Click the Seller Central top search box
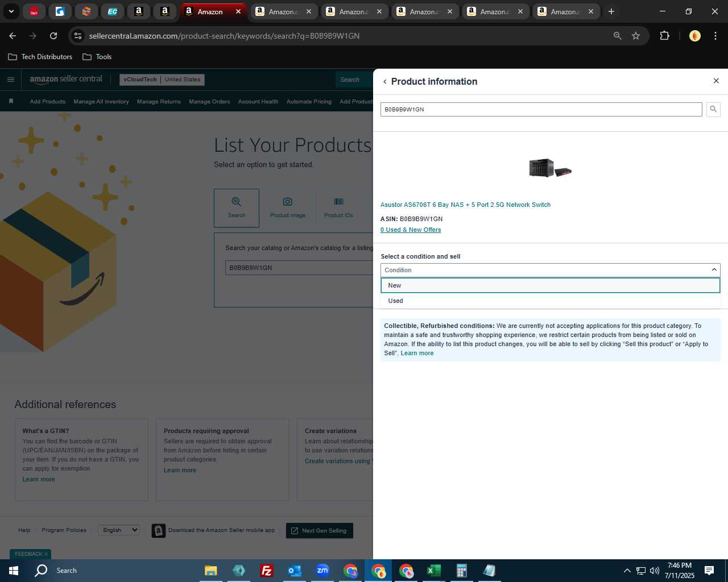728x582 pixels. [x=354, y=80]
